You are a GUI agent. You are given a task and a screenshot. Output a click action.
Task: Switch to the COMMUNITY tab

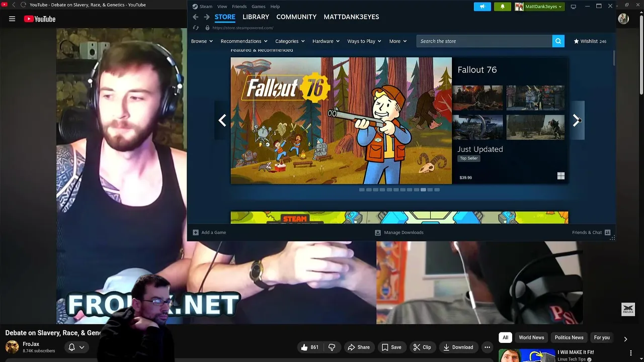point(296,17)
